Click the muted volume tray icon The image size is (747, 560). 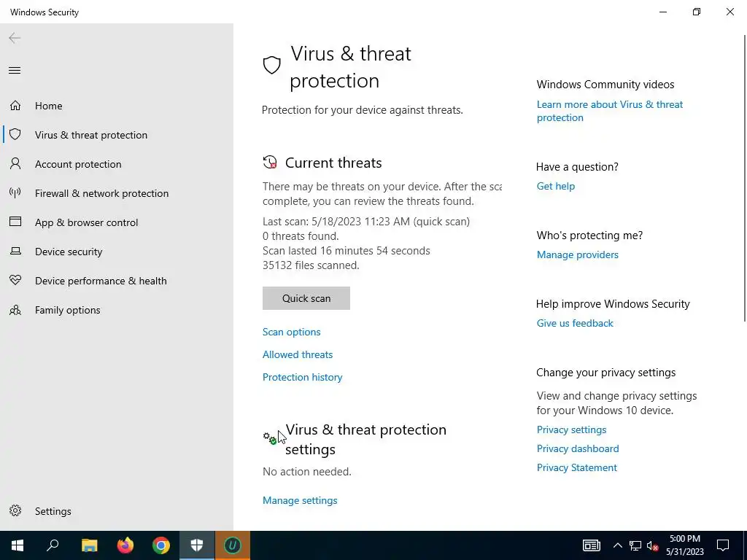tap(652, 545)
